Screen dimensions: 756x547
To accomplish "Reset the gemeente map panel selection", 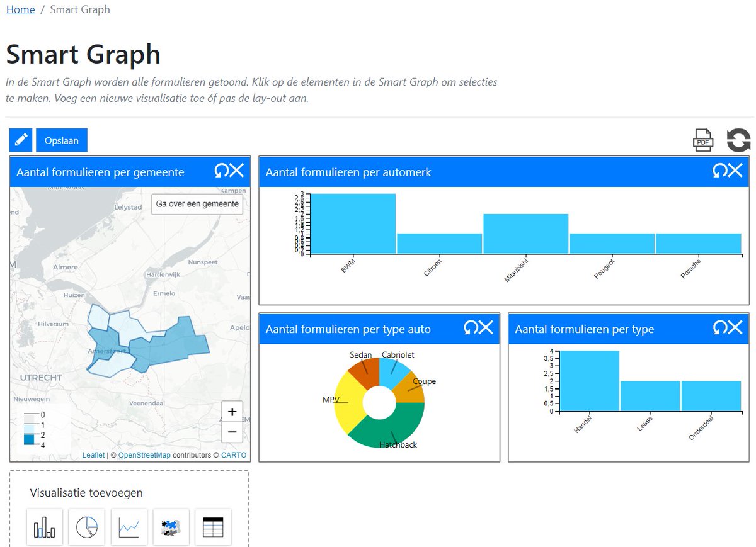I will coord(220,171).
